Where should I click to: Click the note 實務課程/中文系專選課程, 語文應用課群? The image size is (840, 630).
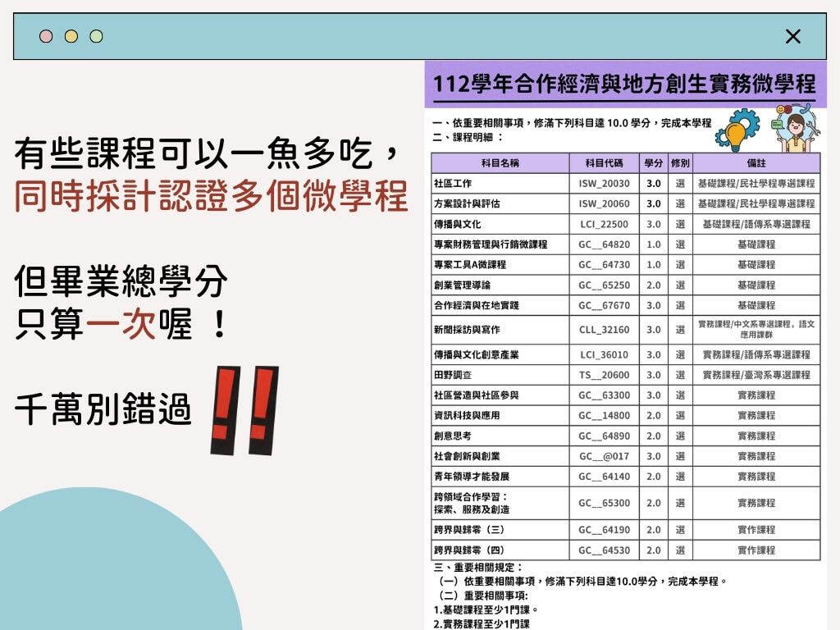[756, 330]
